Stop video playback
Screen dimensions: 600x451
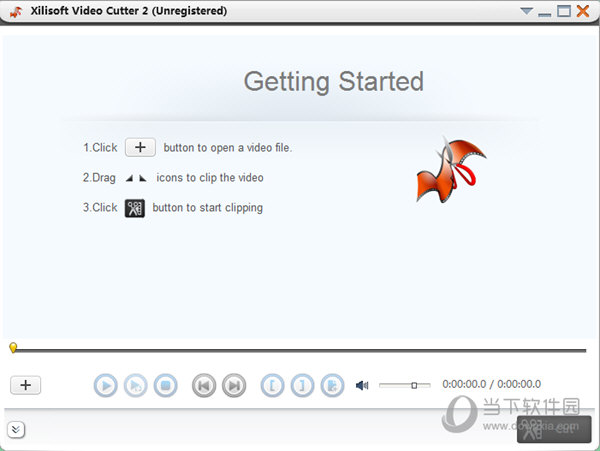click(x=166, y=386)
